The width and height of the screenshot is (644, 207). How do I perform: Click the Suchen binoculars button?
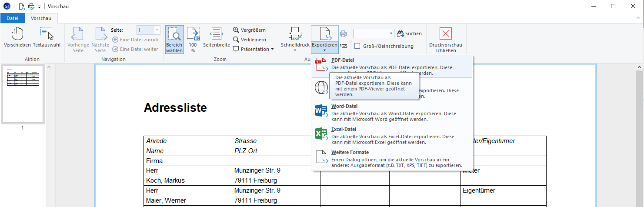[x=409, y=33]
